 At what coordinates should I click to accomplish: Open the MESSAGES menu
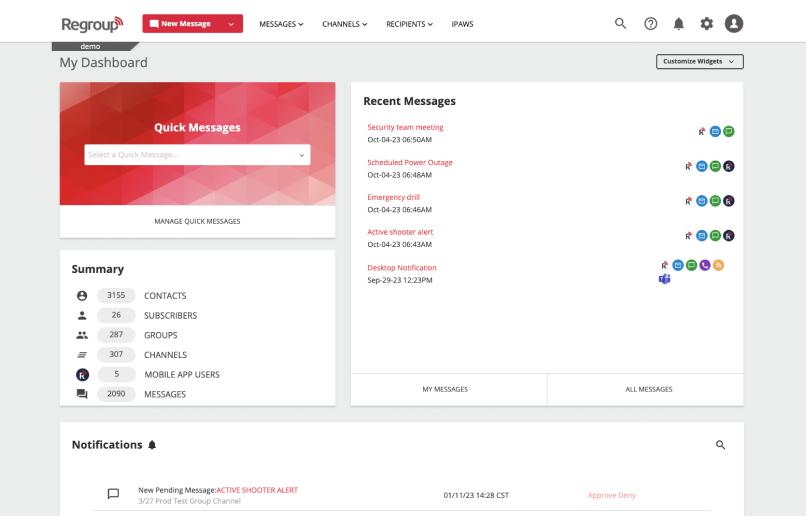tap(281, 24)
